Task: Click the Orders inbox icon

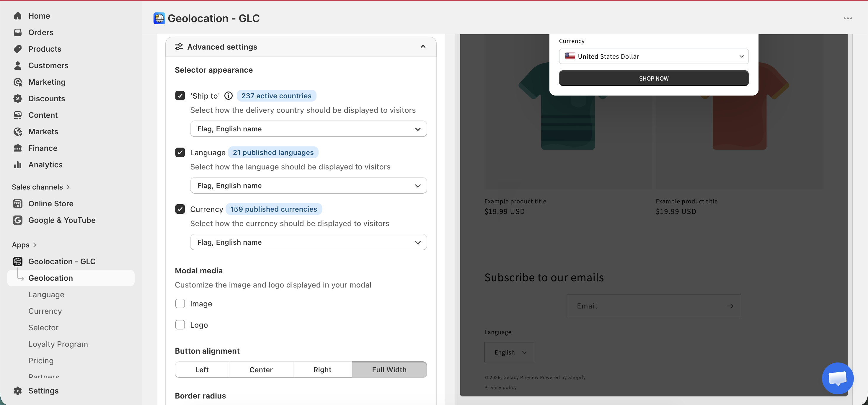Action: pyautogui.click(x=17, y=32)
